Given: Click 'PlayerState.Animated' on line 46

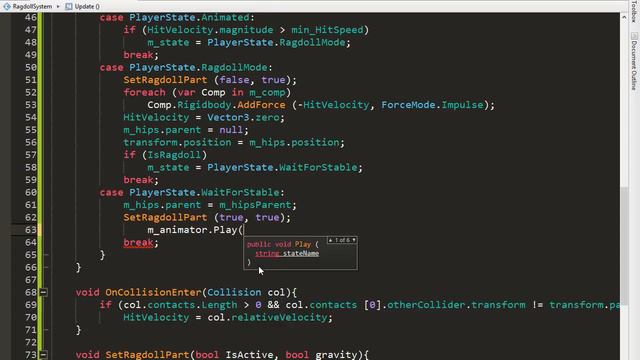Looking at the screenshot, I should pos(189,18).
